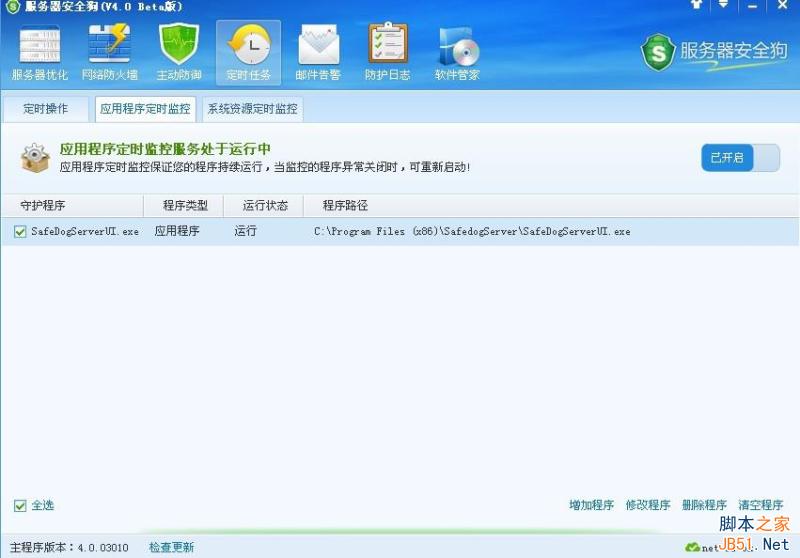Click the 增加程序 link
Viewport: 800px width, 558px height.
(591, 505)
